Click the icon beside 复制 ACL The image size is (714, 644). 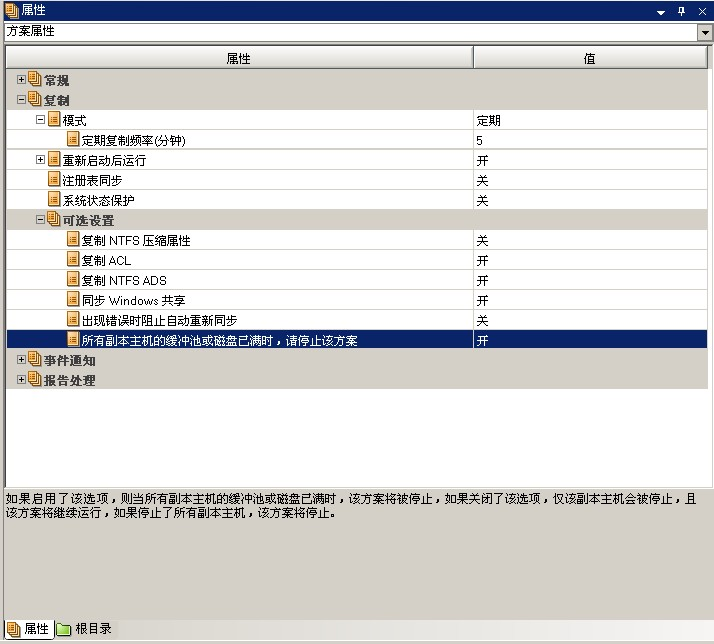(x=73, y=260)
